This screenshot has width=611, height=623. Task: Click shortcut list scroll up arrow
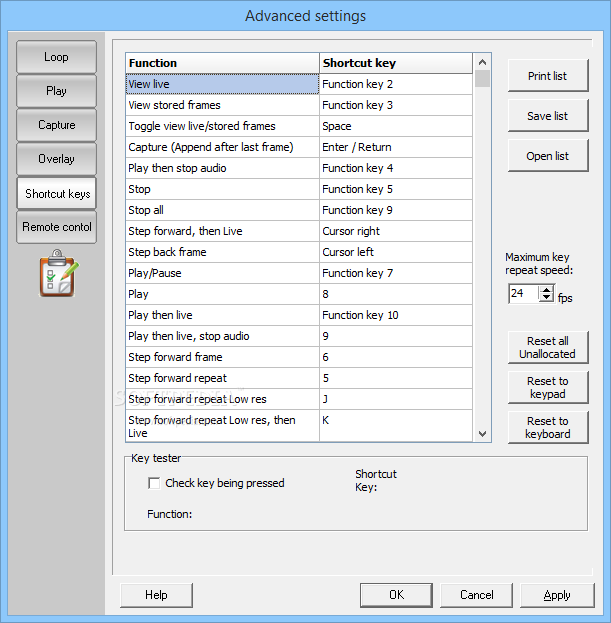point(482,62)
